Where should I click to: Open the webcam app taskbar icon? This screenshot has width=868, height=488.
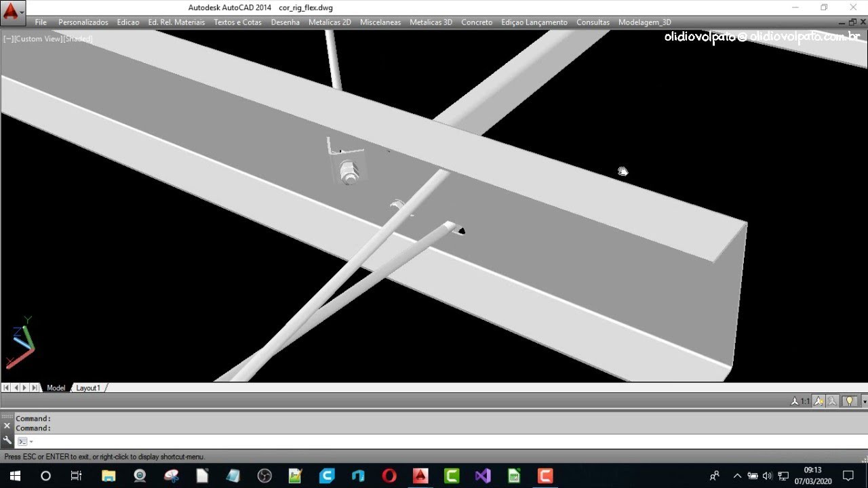click(x=140, y=476)
